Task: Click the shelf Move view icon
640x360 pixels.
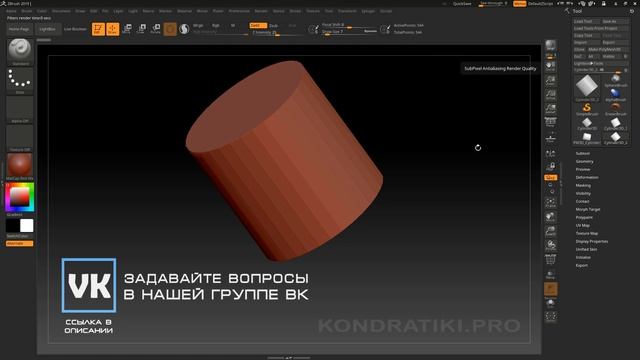Action: (x=551, y=217)
